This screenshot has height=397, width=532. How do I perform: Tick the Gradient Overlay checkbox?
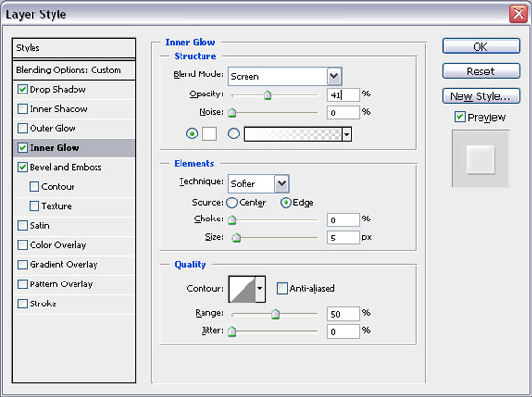point(22,264)
